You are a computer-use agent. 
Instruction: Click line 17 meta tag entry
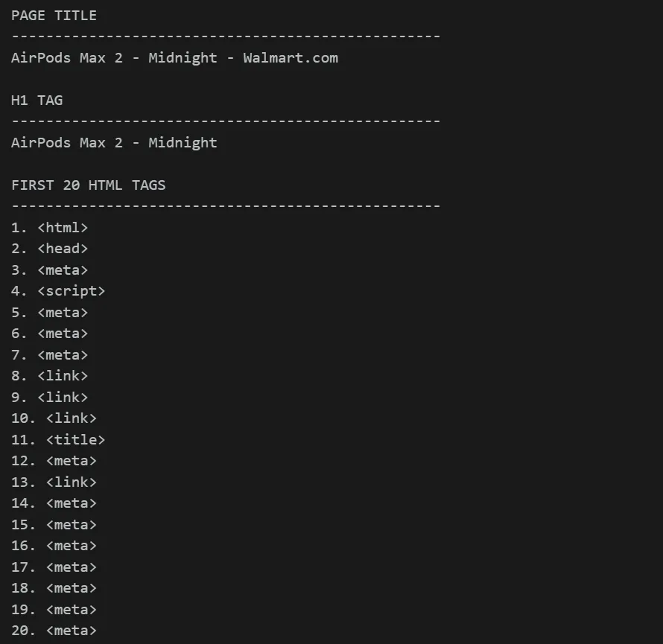click(x=54, y=567)
